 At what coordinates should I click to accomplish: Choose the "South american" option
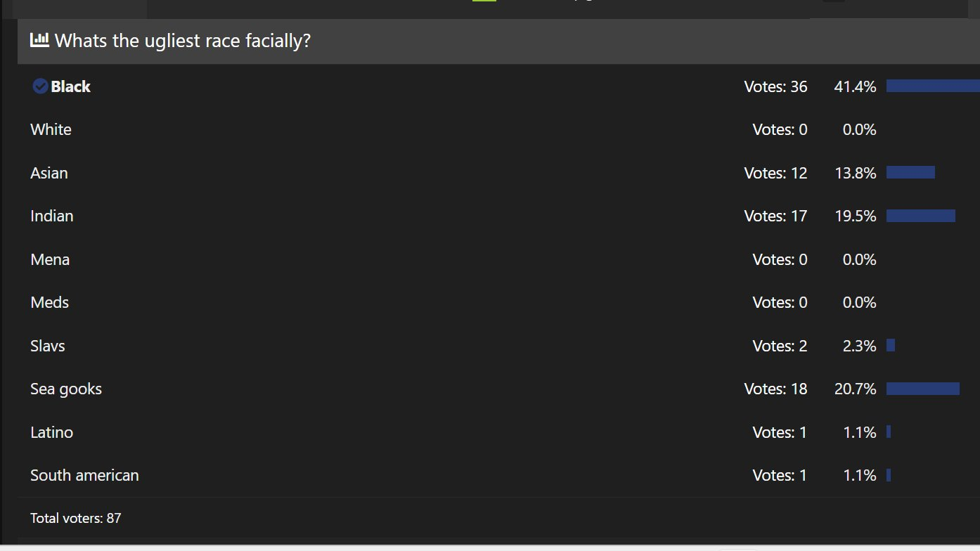tap(84, 476)
